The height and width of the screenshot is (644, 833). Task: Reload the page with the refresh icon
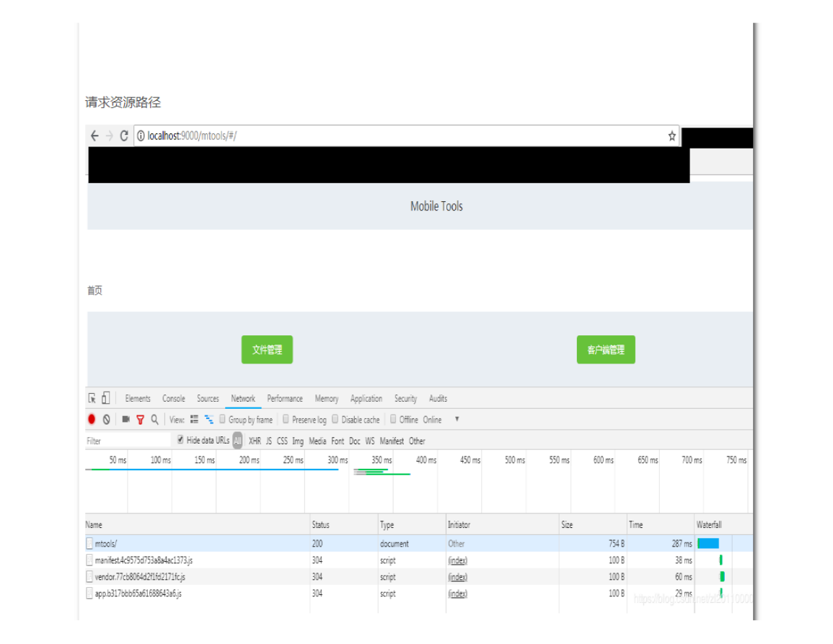tap(124, 136)
